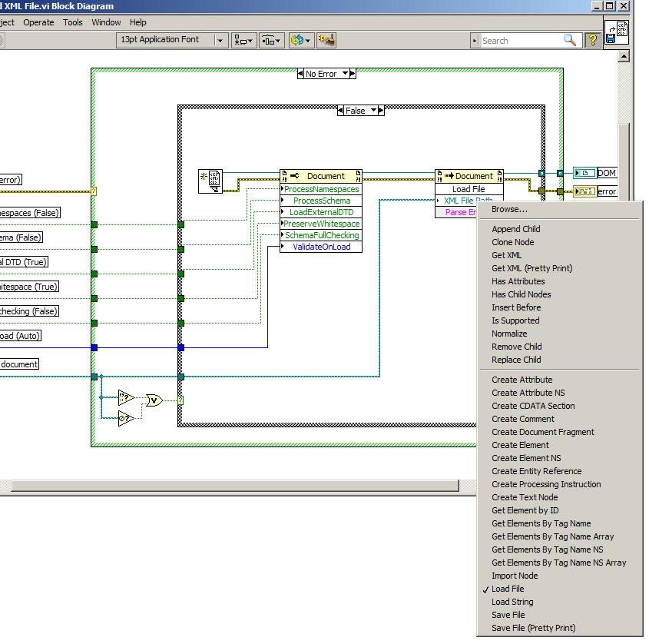Viewport: 649px width, 644px height.
Task: Click next arrow on No Error case selector
Action: click(351, 74)
